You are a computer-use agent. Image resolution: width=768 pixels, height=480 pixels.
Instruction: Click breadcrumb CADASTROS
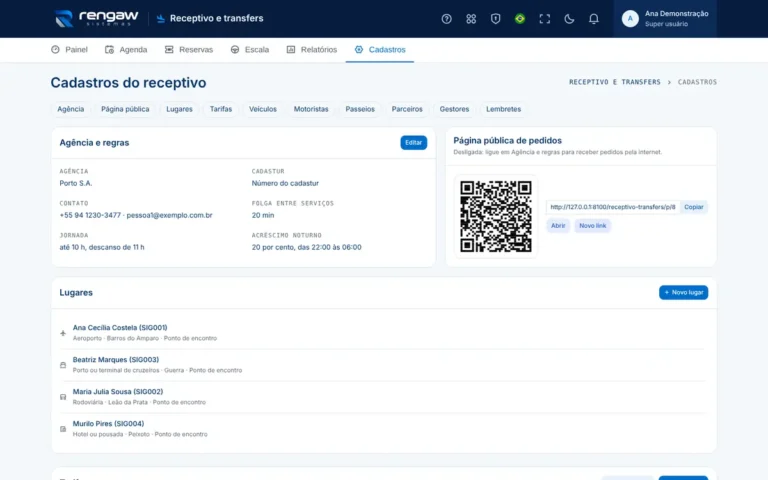click(x=697, y=82)
